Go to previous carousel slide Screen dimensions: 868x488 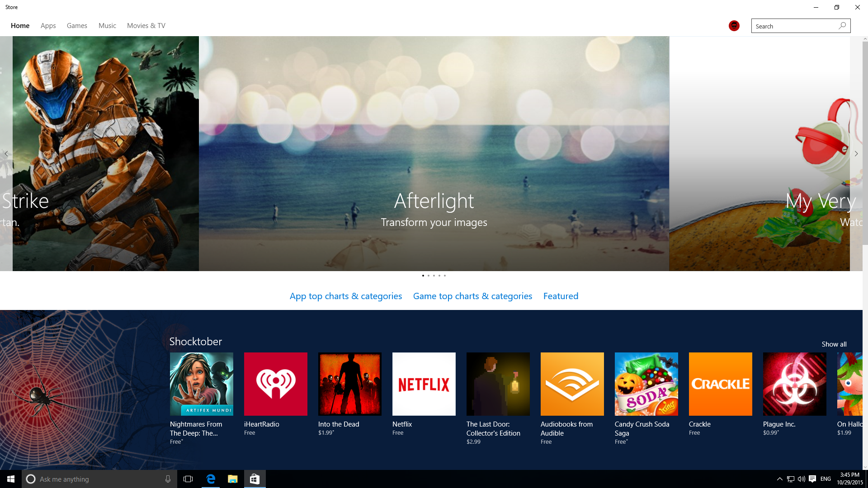(x=6, y=154)
